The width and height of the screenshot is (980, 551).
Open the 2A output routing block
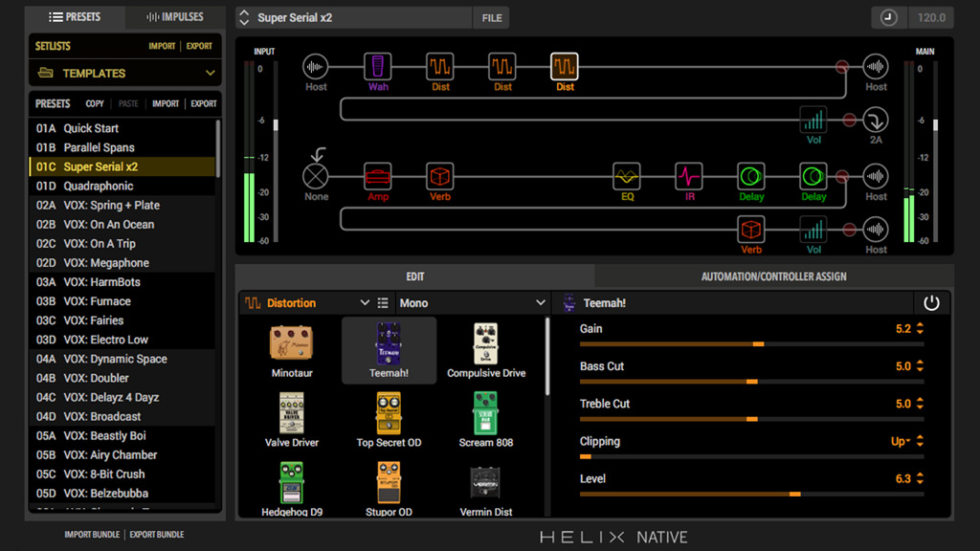tap(876, 121)
